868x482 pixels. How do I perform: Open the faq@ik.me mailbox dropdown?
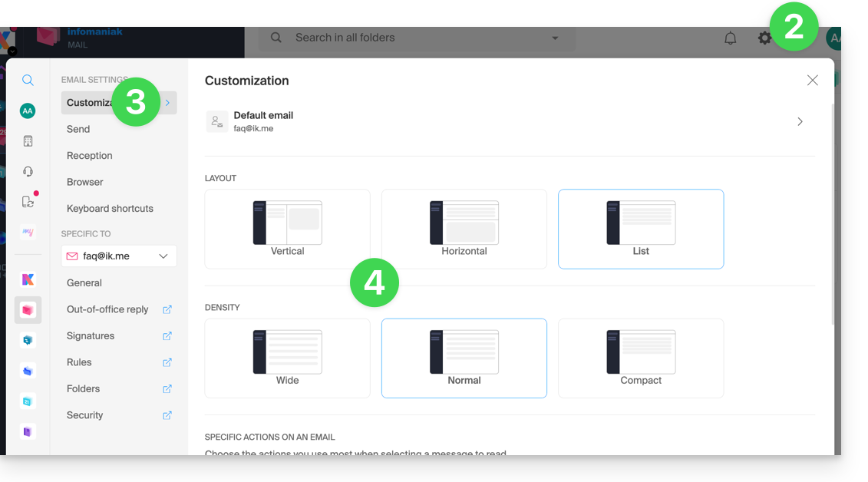(119, 256)
